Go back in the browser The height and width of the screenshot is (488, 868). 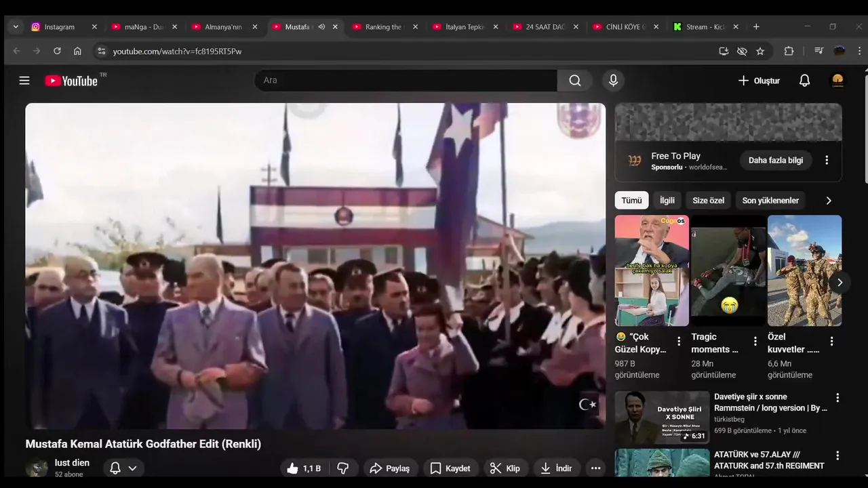pyautogui.click(x=17, y=51)
